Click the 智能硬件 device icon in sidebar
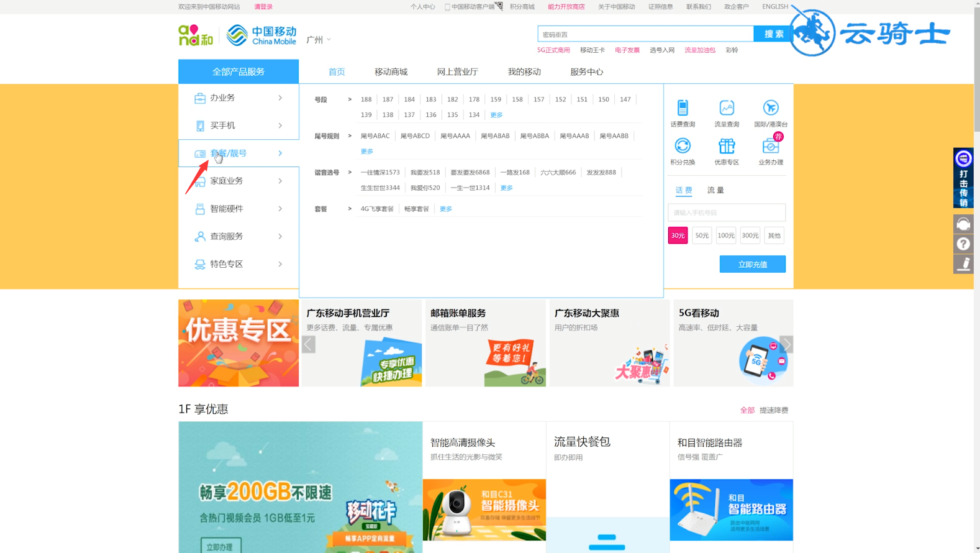This screenshot has width=980, height=553. pyautogui.click(x=200, y=209)
